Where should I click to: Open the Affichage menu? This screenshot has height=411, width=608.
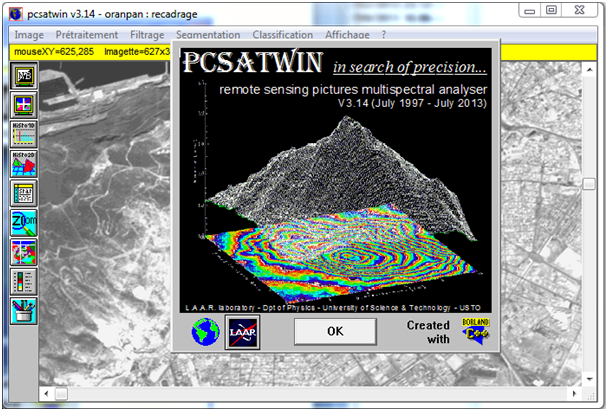coord(340,34)
